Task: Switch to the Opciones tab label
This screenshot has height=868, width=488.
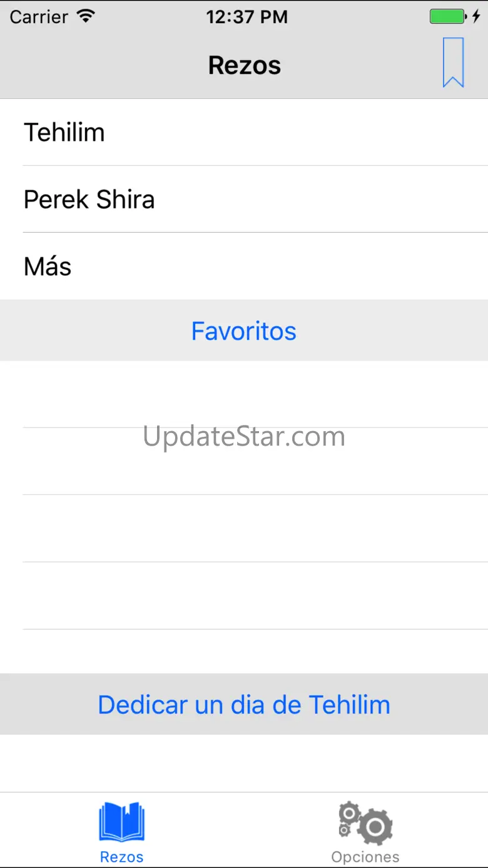Action: pyautogui.click(x=365, y=857)
